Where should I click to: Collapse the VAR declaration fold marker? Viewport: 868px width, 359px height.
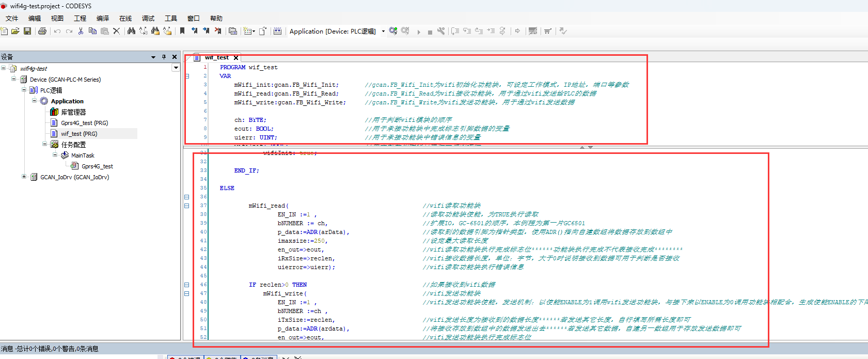coord(187,76)
